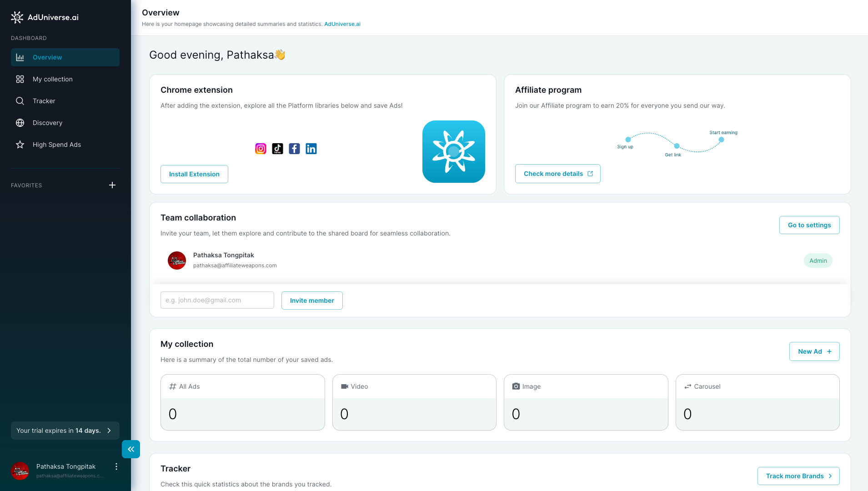
Task: Click New Ad button in My collection
Action: pyautogui.click(x=814, y=351)
